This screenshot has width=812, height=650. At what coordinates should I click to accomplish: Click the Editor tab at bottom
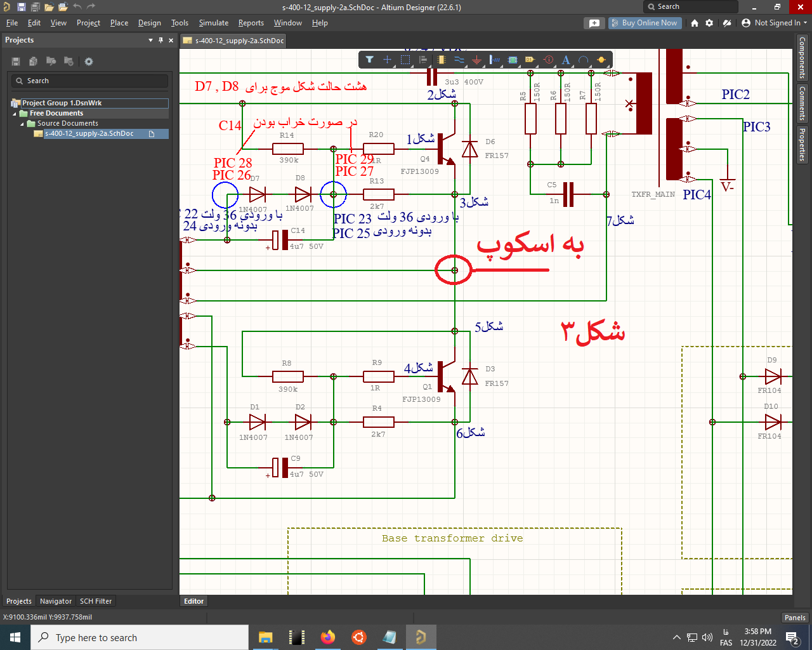(x=194, y=601)
